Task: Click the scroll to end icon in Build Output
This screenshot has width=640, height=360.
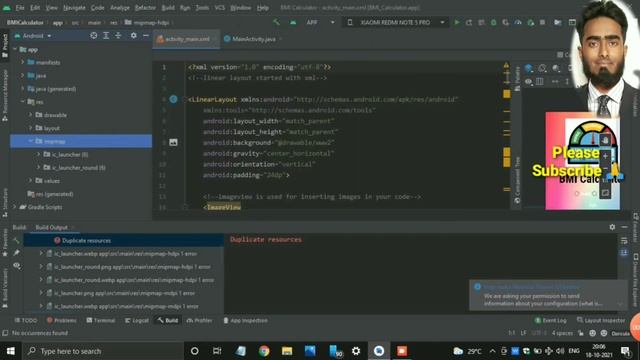Action: click(624, 253)
